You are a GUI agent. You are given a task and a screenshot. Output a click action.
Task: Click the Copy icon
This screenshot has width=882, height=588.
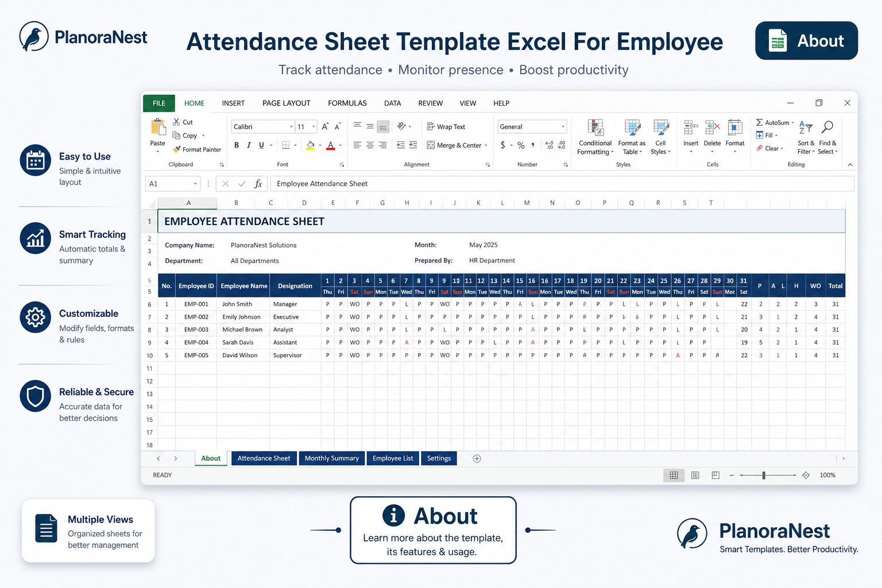click(x=177, y=136)
